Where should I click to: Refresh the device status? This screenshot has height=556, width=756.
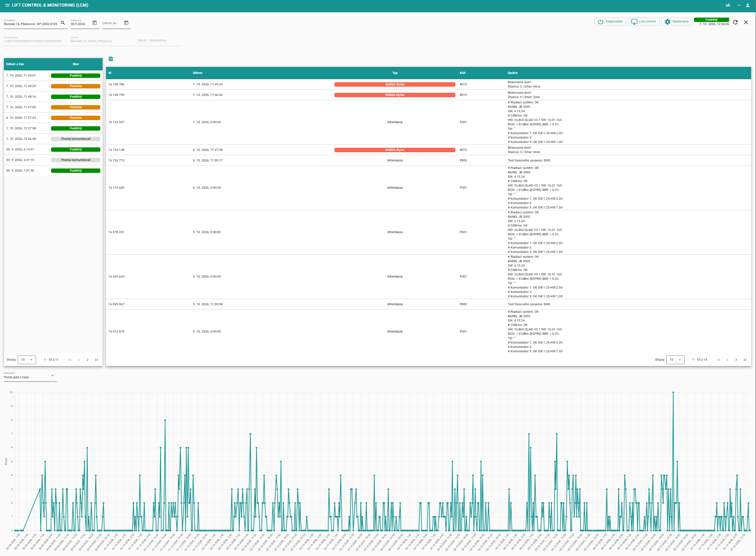735,22
